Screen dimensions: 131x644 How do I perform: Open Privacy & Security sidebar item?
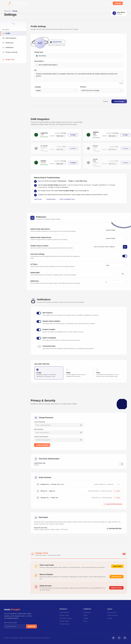point(13,52)
